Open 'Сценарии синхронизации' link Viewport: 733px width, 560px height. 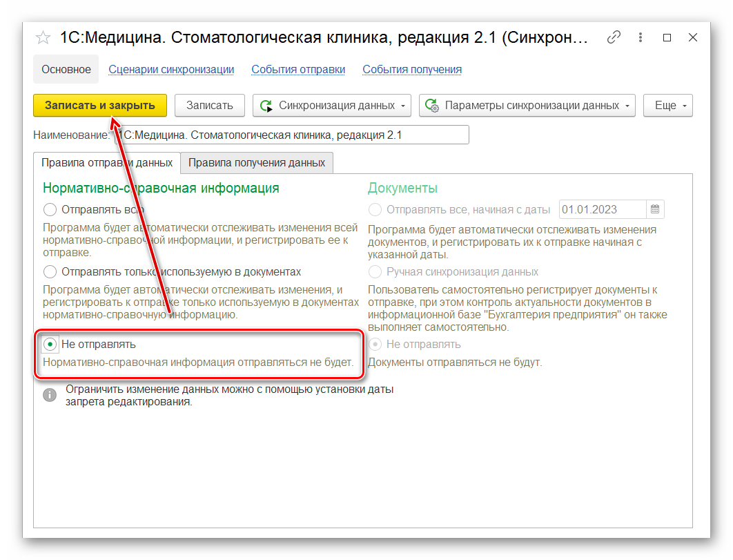tap(171, 69)
